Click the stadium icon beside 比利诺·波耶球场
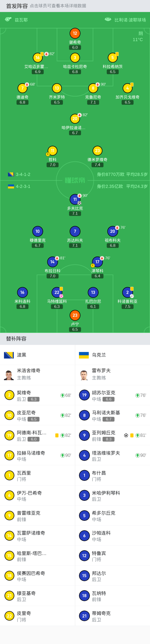 point(108,19)
